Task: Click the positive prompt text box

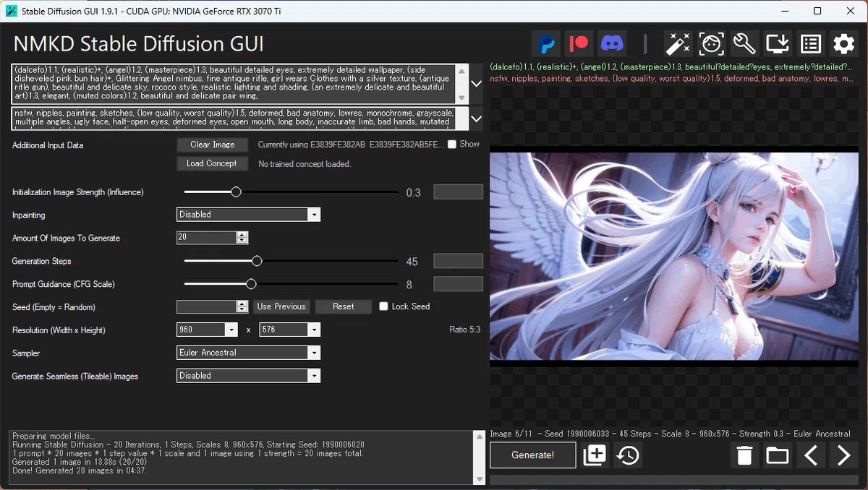Action: coord(234,84)
